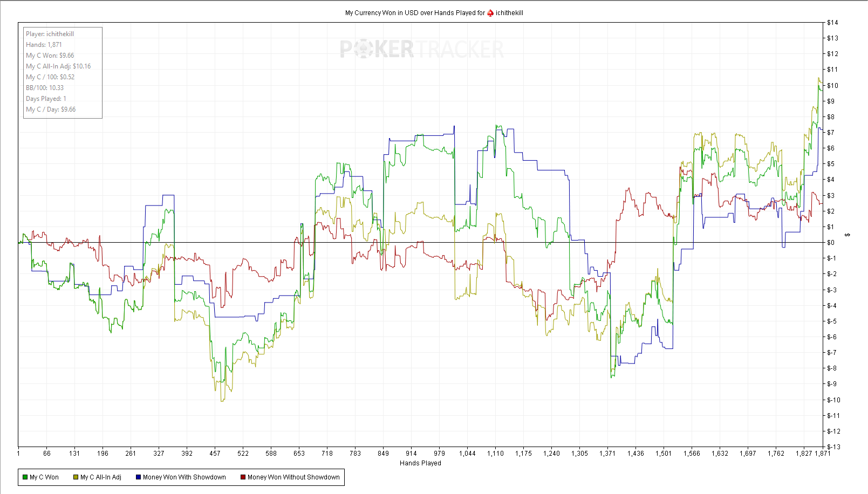
Task: Click the "Hands: 1,871" stat line
Action: (44, 45)
